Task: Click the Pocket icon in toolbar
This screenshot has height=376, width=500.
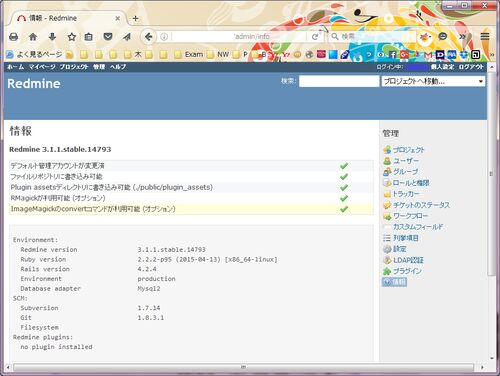Action: 108,37
